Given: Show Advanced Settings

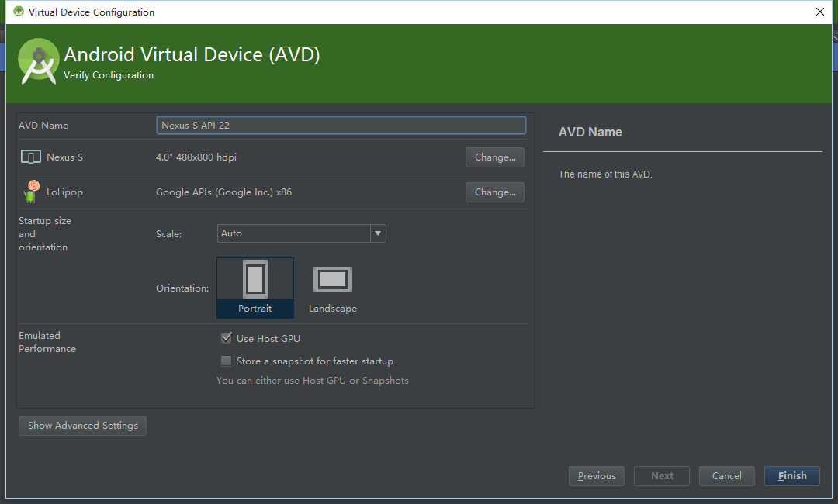Looking at the screenshot, I should click(x=82, y=426).
